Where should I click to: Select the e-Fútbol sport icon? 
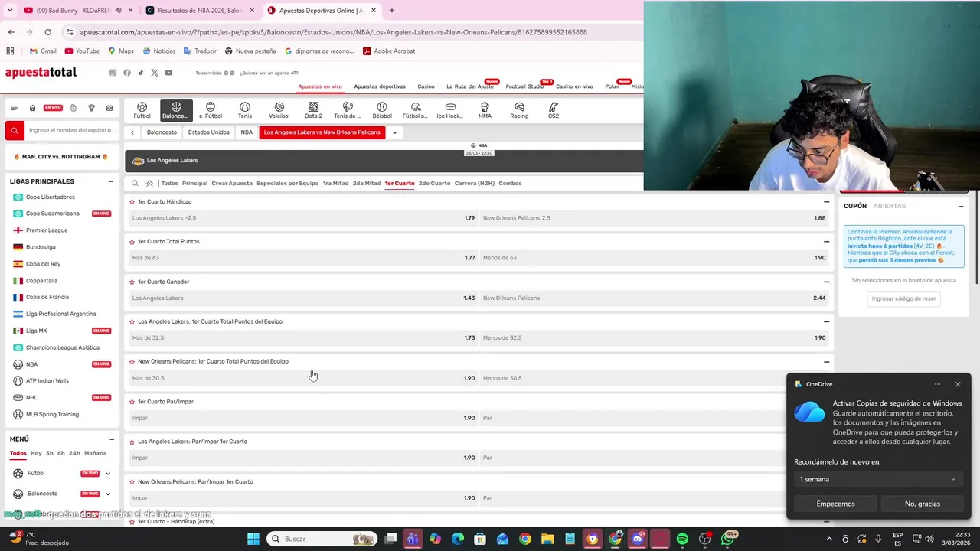[x=211, y=110]
